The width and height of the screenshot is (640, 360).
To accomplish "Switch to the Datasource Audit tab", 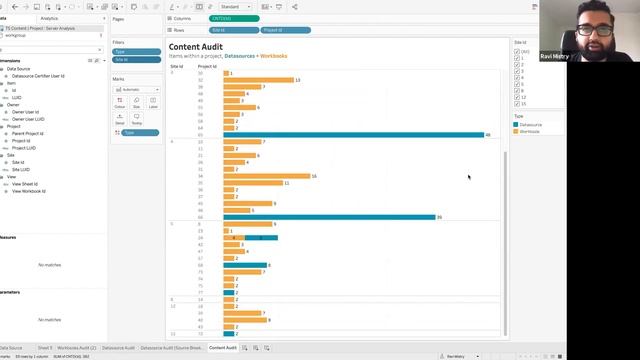I will coord(118,348).
